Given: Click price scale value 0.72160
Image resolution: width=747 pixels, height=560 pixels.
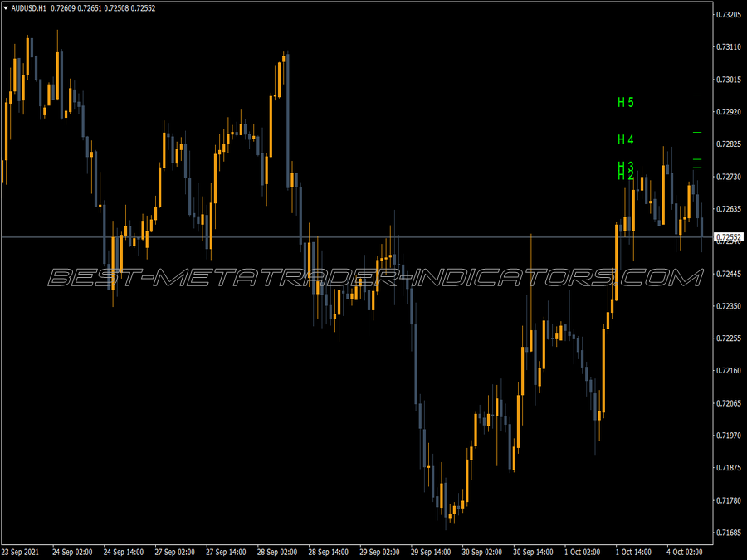Looking at the screenshot, I should (729, 371).
